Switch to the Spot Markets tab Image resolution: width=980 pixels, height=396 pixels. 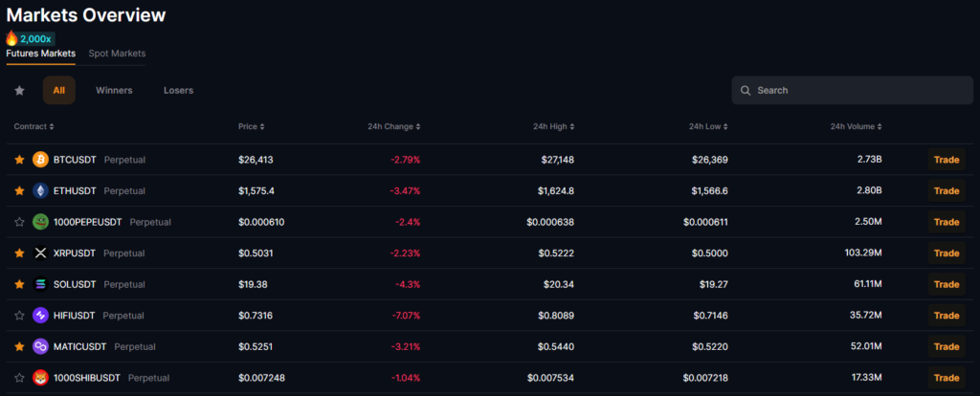(117, 54)
